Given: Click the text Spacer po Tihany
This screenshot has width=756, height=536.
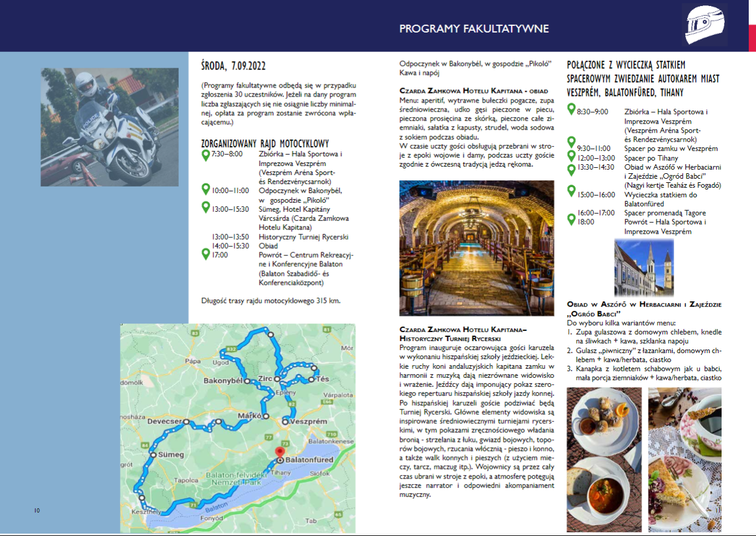Looking at the screenshot, I should pyautogui.click(x=652, y=158).
